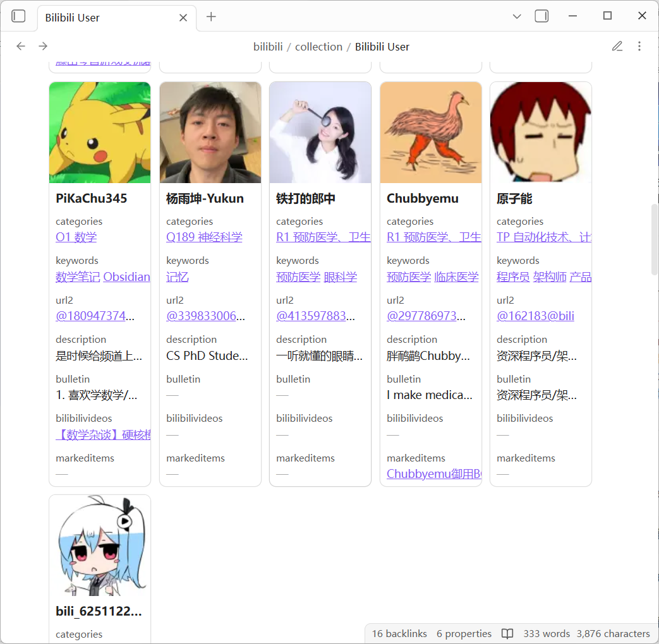This screenshot has width=659, height=644.
Task: Select the Bilibili User tab
Action: (101, 18)
